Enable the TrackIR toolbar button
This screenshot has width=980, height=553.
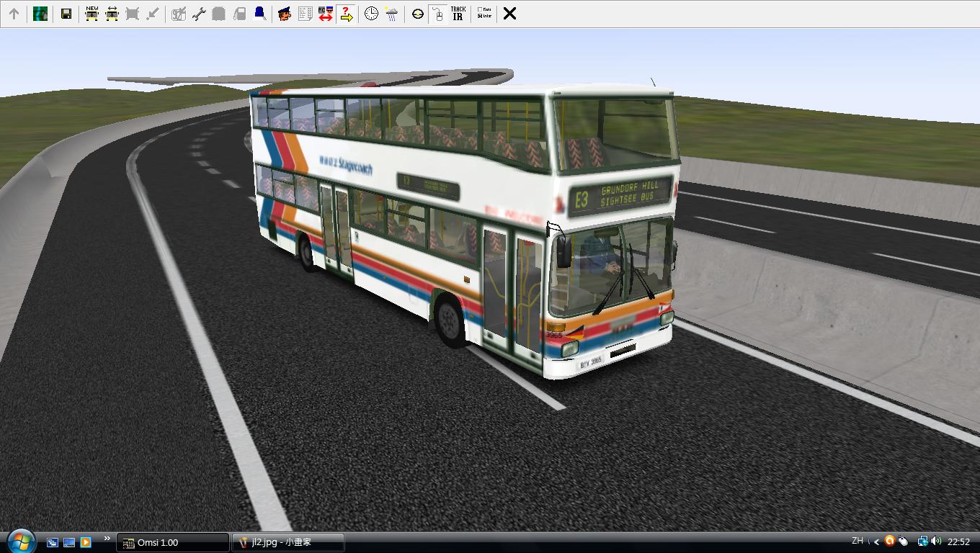(x=458, y=14)
